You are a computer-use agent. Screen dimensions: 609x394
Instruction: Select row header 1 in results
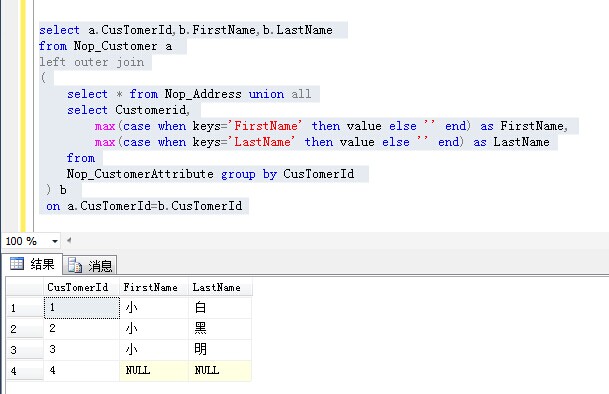(x=25, y=308)
